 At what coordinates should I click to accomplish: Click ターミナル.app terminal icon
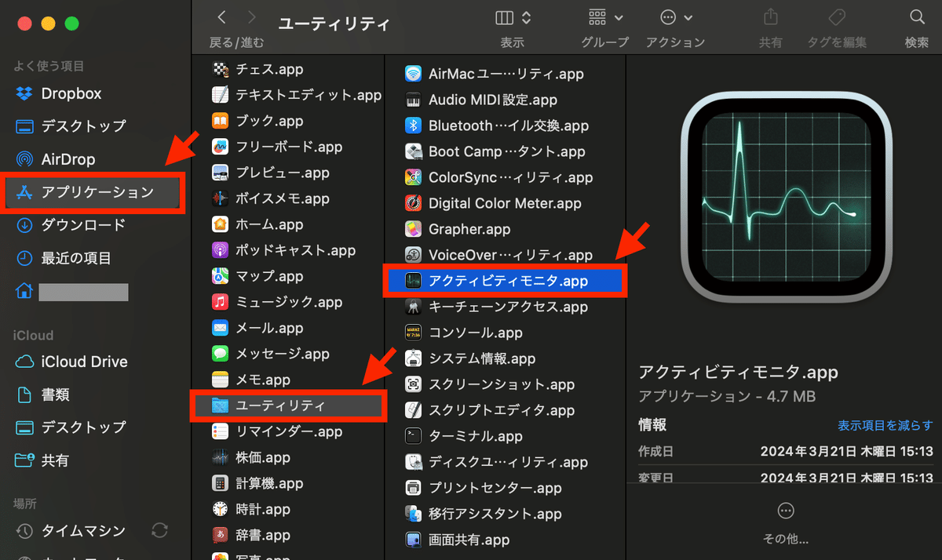pyautogui.click(x=413, y=436)
